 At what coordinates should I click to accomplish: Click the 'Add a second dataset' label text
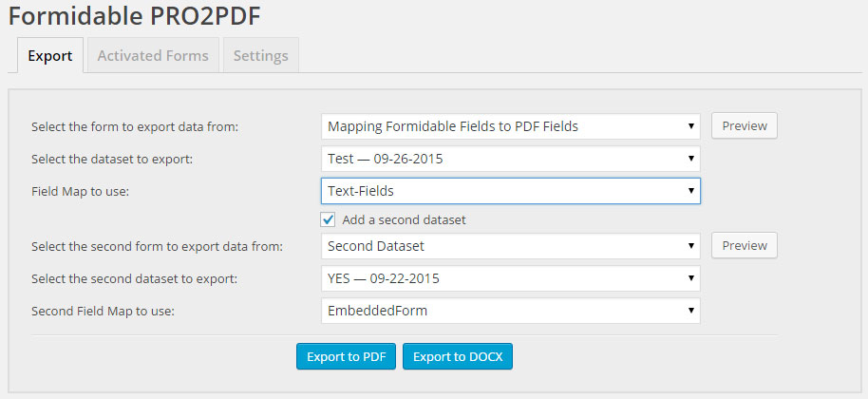(405, 219)
